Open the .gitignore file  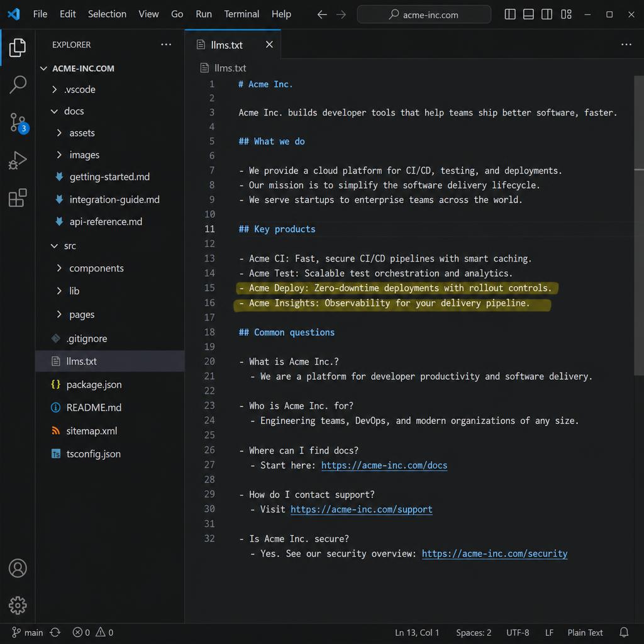(86, 338)
